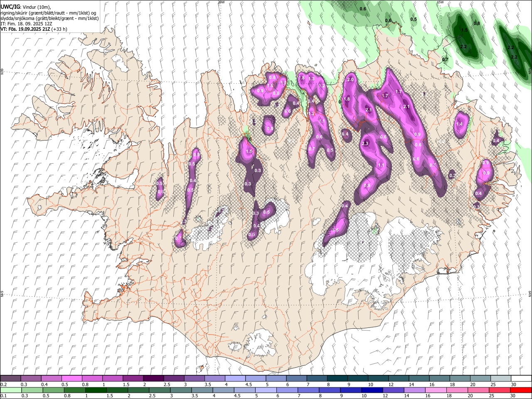Click the 64N latitude label on right edge

coord(530,293)
